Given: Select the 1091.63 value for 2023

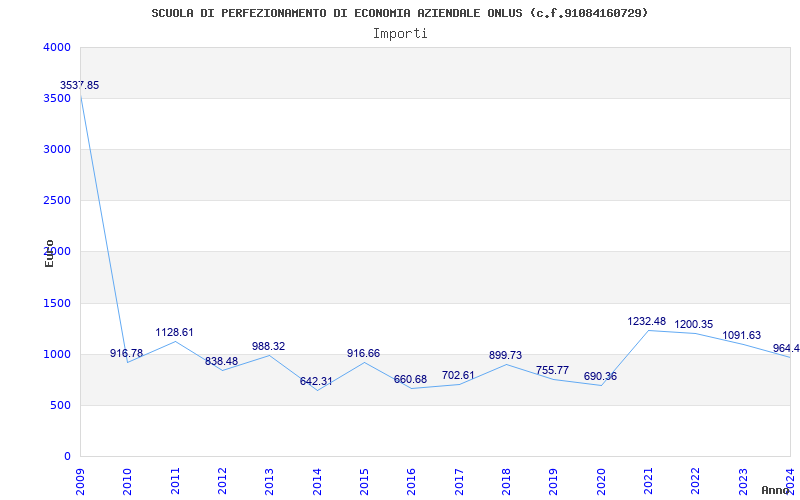Looking at the screenshot, I should click(x=741, y=336).
